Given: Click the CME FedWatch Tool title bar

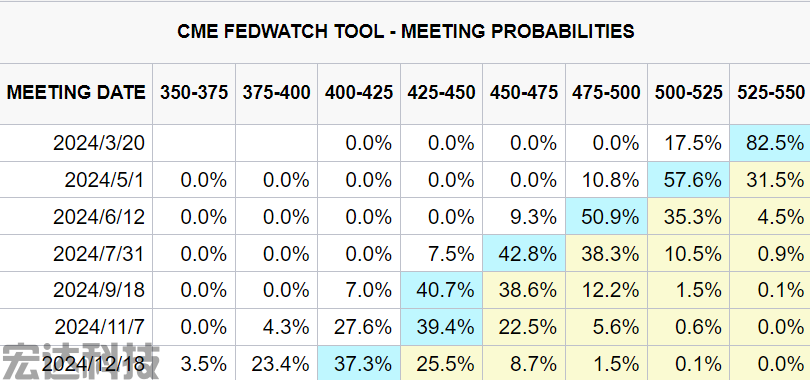Looking at the screenshot, I should coord(405,32).
